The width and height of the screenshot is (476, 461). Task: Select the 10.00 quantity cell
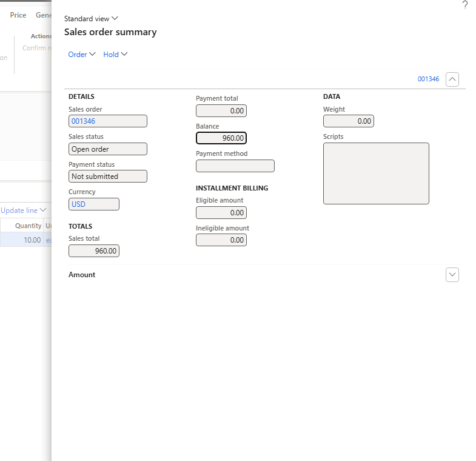pyautogui.click(x=22, y=240)
